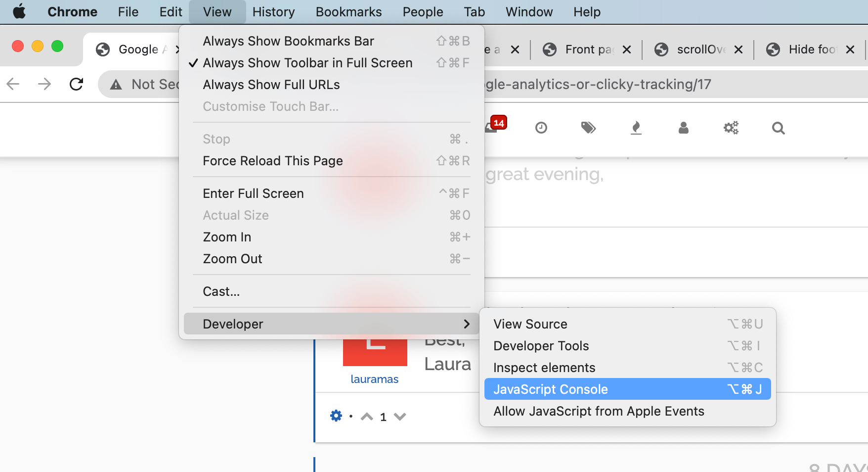Open the user profile icon

[684, 128]
